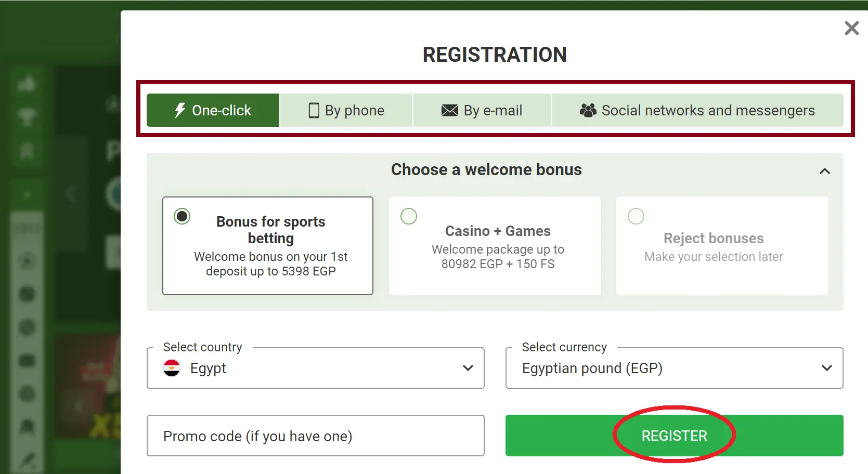Close the registration dialog with the X
The height and width of the screenshot is (474, 868).
click(851, 28)
